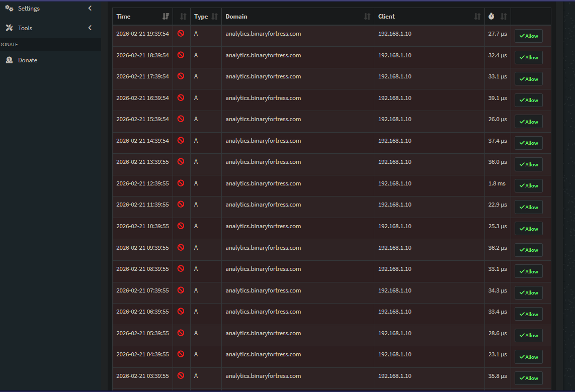Click the Settings gears icon
Viewport: 575px width, 392px height.
[9, 8]
